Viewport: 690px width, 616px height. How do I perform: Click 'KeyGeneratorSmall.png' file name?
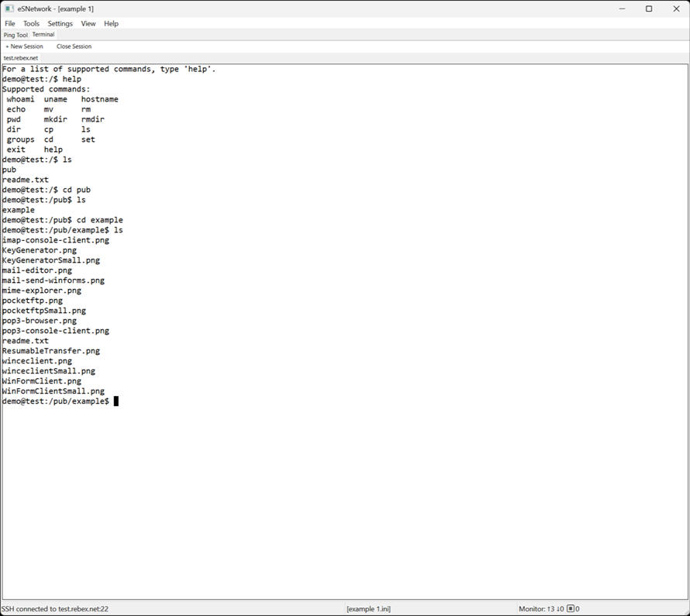(51, 260)
